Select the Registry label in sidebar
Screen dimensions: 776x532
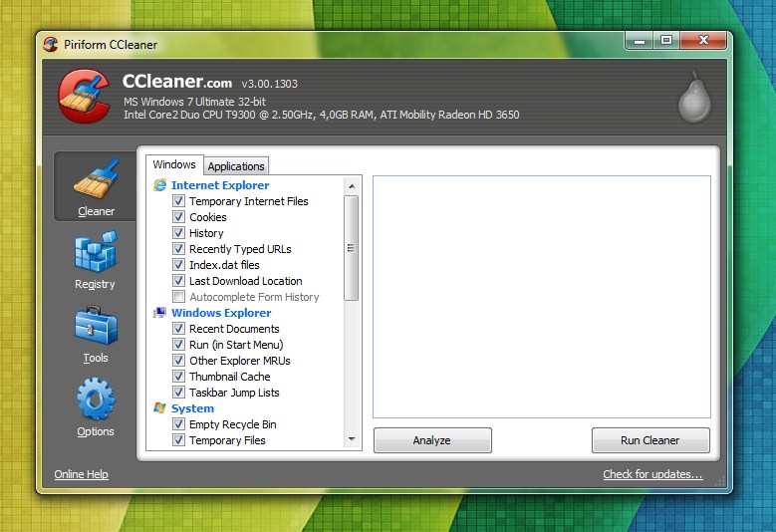pos(95,284)
